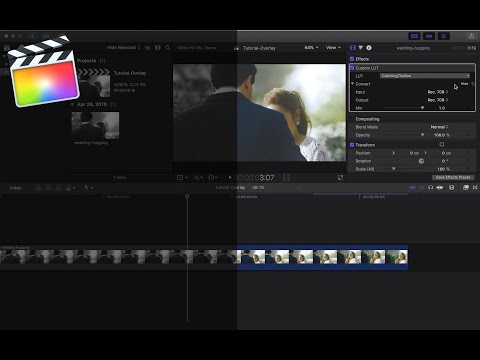The image size is (480, 360).
Task: Toggle audio skimming icon
Action: tap(422, 188)
